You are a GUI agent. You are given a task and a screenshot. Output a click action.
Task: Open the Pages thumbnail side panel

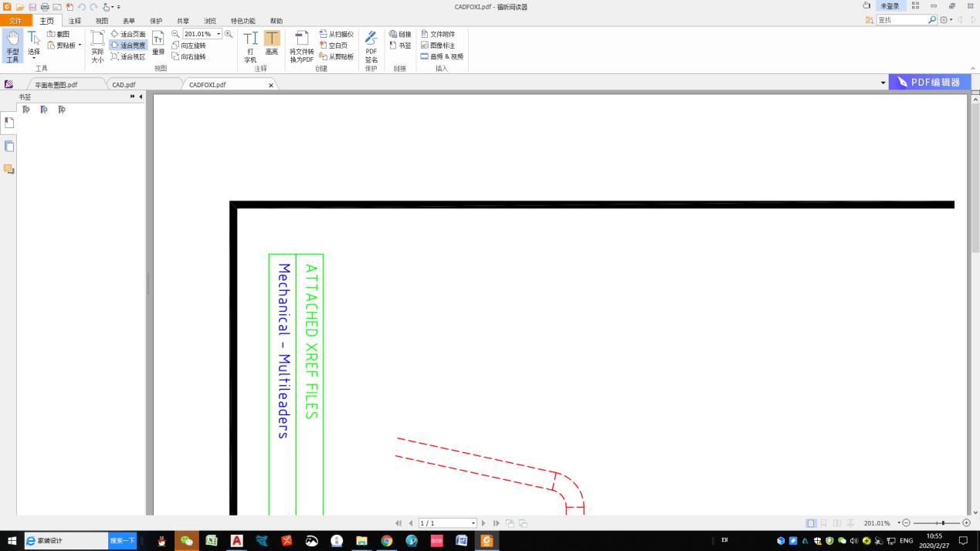[x=9, y=146]
